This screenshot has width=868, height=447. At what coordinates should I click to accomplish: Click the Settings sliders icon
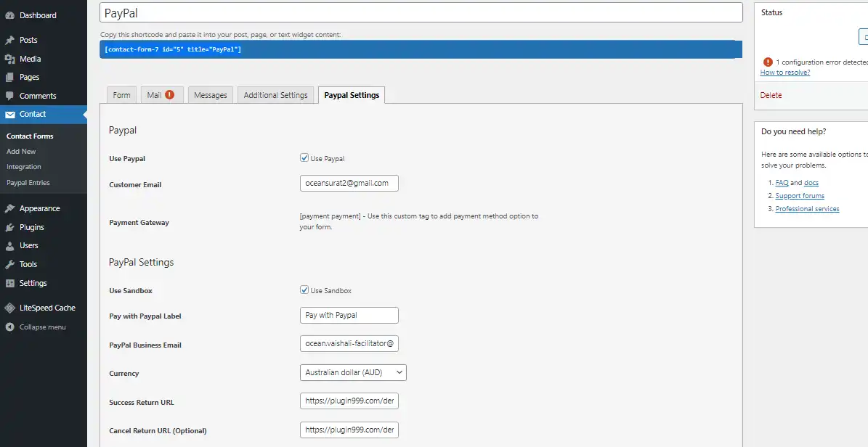[9, 283]
